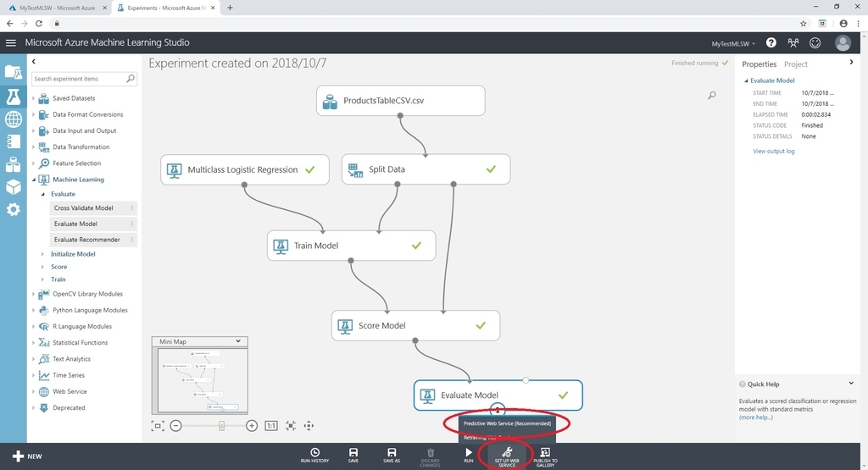Screen dimensions: 868x470
Task: Open Trained Models cube icon in sidebar
Action: pyautogui.click(x=14, y=187)
